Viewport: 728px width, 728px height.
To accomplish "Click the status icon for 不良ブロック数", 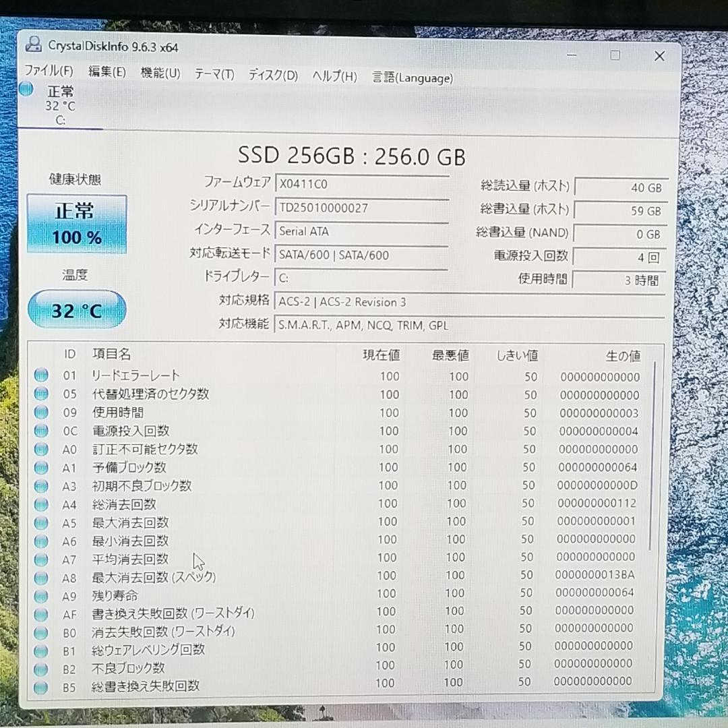I will [40, 669].
